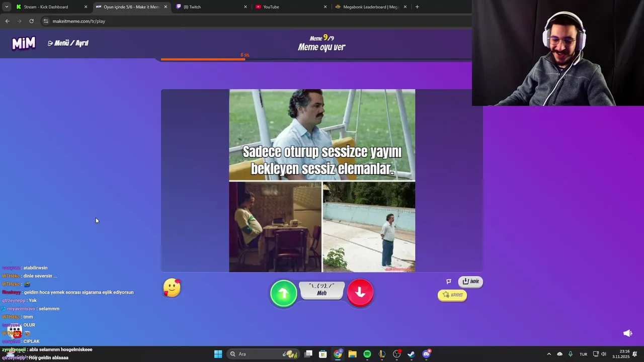The width and height of the screenshot is (644, 362).
Task: Open Steam from the taskbar
Action: click(x=411, y=354)
